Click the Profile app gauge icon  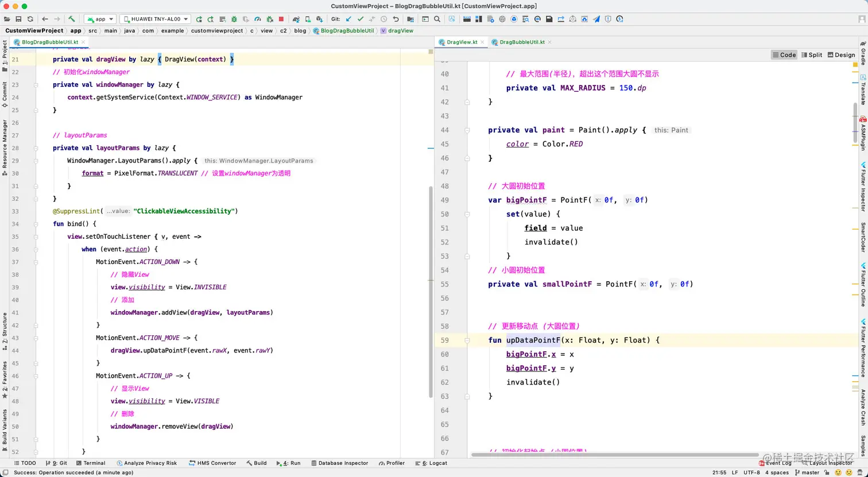[x=258, y=19]
